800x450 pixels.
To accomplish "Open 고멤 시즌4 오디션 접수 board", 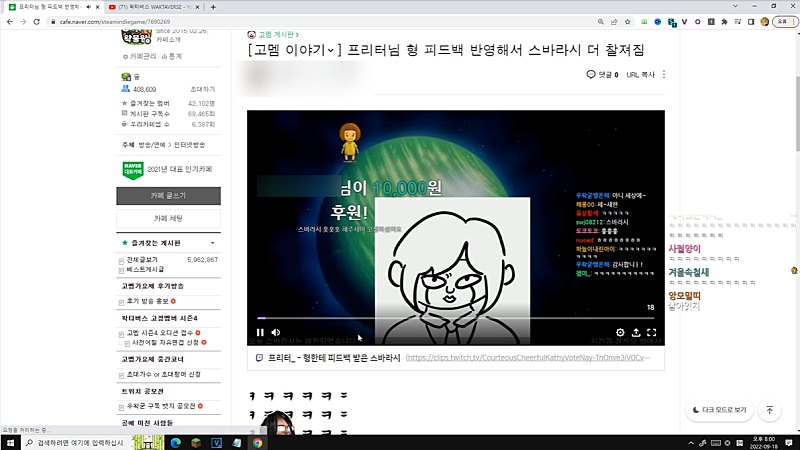I will (160, 333).
